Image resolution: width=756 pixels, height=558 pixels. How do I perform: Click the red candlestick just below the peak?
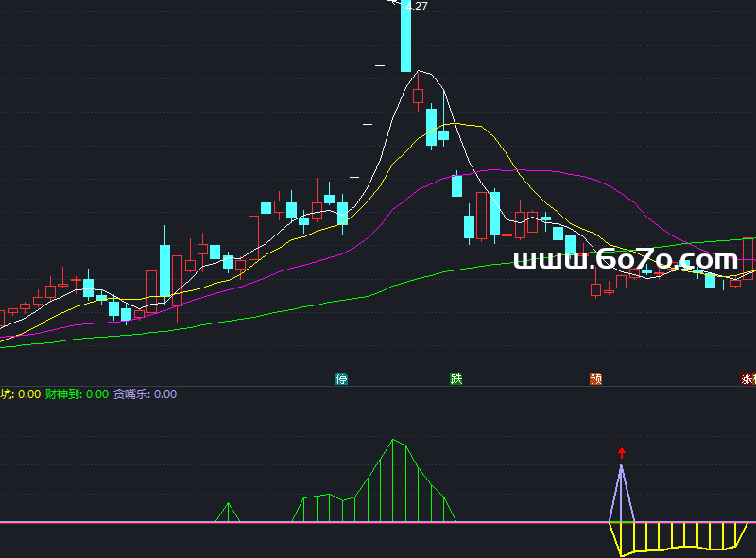(x=418, y=95)
